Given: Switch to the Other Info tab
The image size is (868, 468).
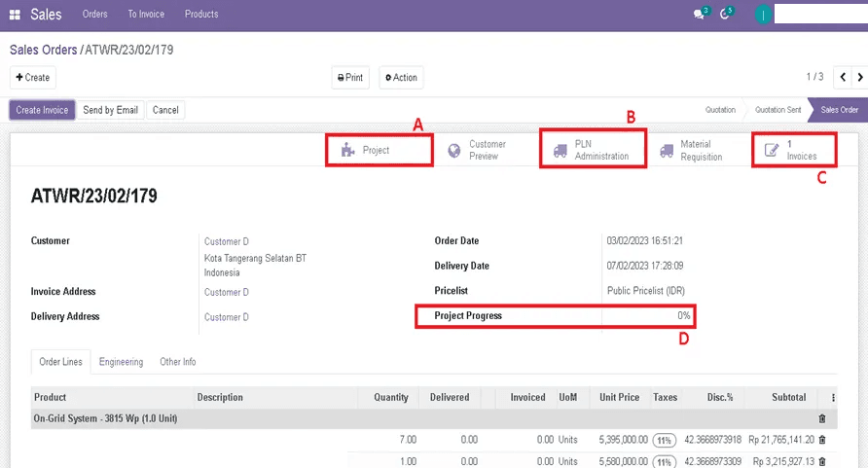Looking at the screenshot, I should point(177,362).
